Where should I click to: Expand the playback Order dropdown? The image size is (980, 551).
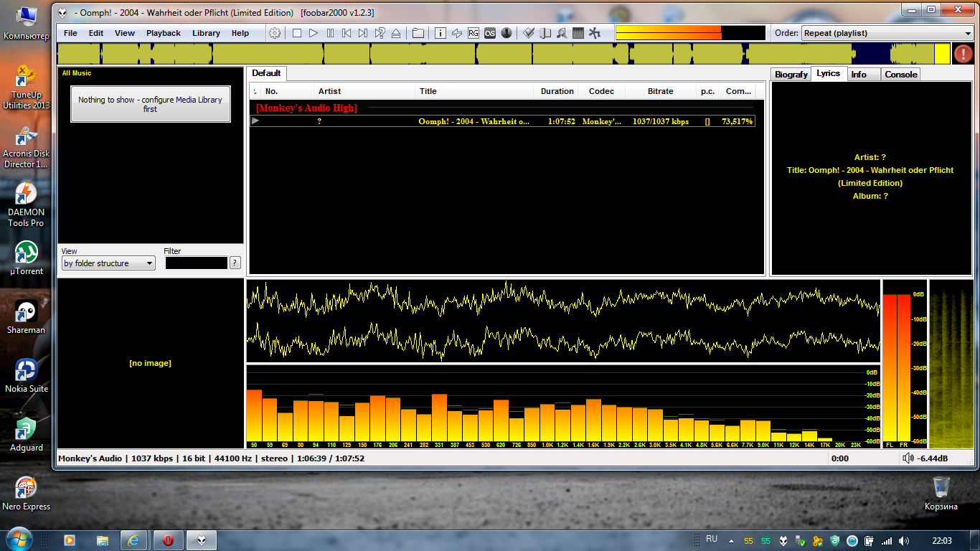tap(887, 33)
